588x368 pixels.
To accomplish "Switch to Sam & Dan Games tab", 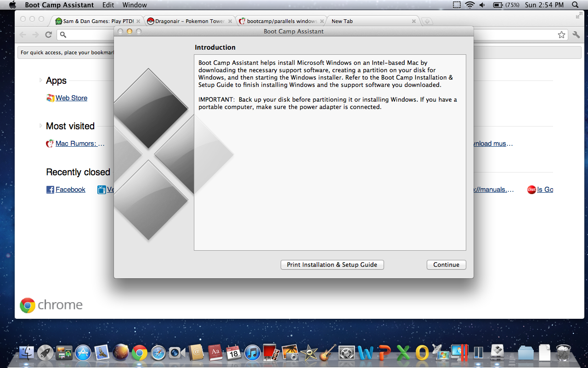I will [98, 21].
